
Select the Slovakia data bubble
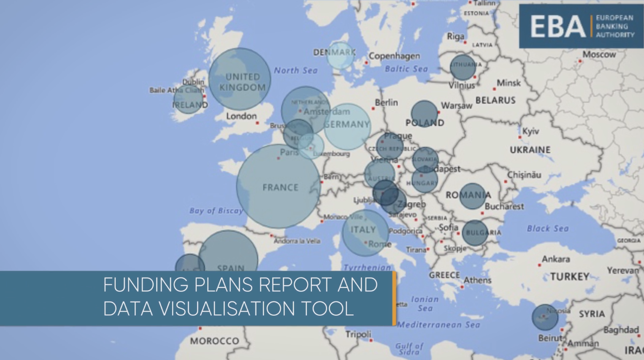click(x=425, y=160)
